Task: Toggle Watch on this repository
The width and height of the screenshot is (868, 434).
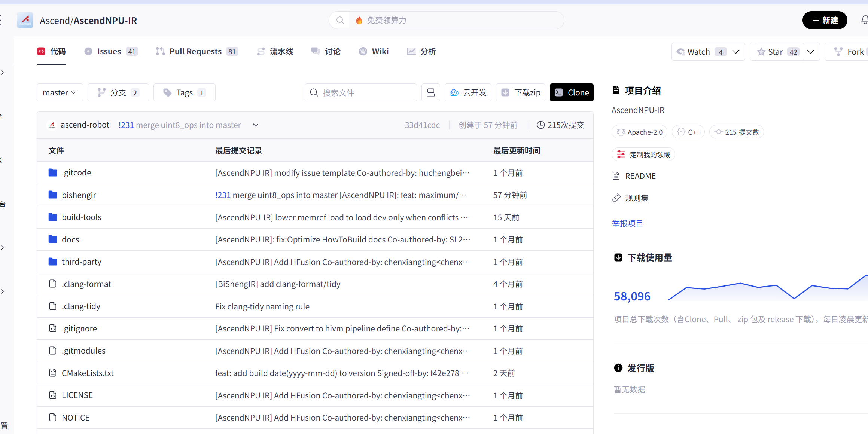Action: pyautogui.click(x=698, y=52)
